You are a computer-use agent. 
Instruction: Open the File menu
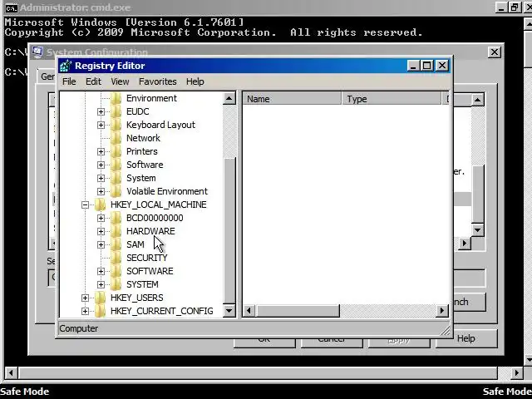tap(69, 81)
